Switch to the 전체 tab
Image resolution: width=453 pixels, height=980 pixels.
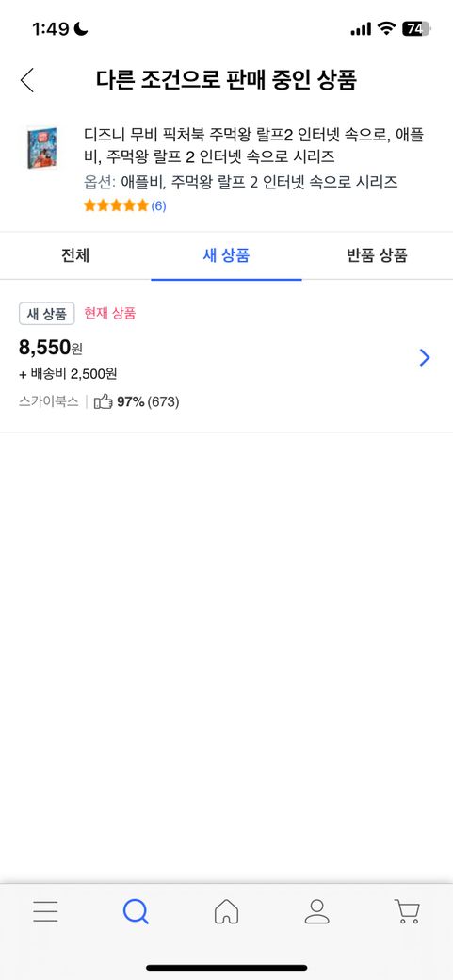pos(75,255)
